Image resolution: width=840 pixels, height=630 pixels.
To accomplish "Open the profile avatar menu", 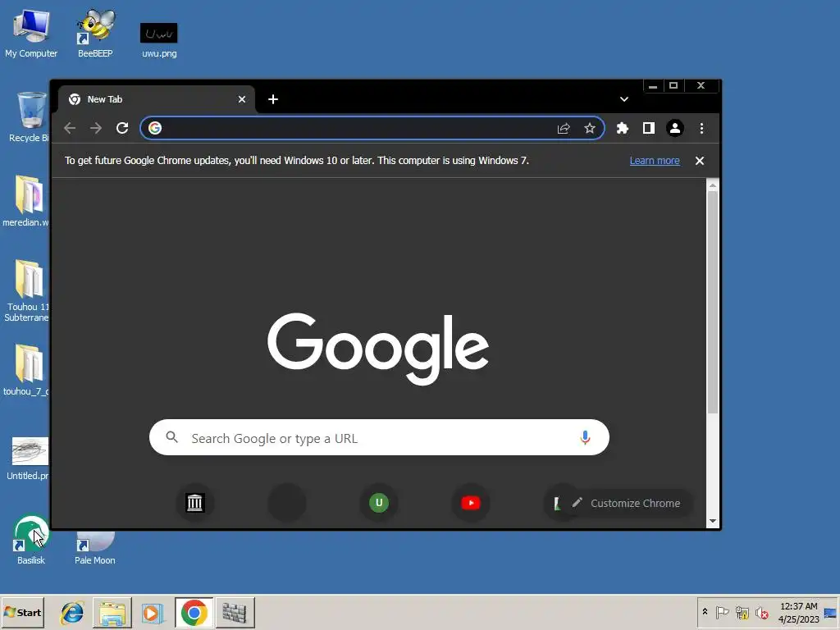I will point(675,128).
